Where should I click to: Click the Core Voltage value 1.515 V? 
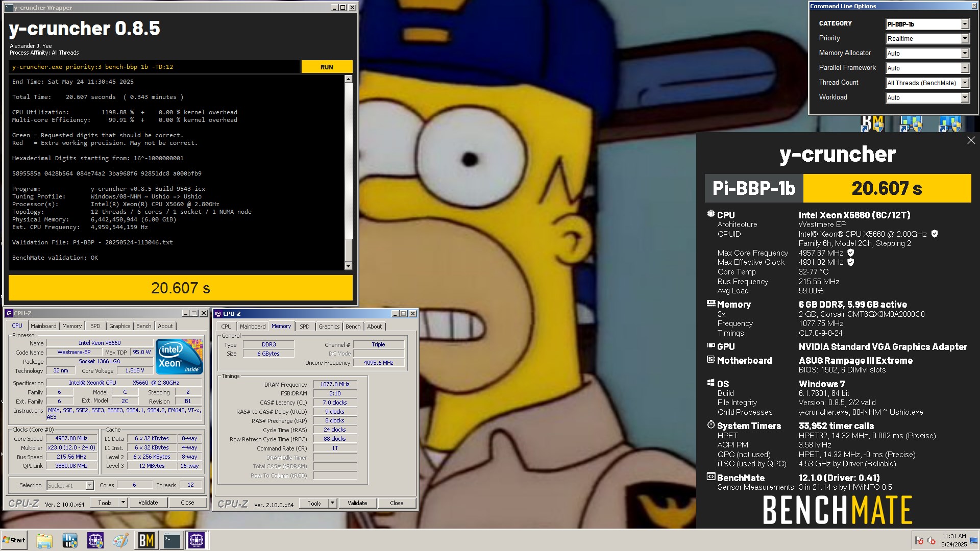[135, 371]
